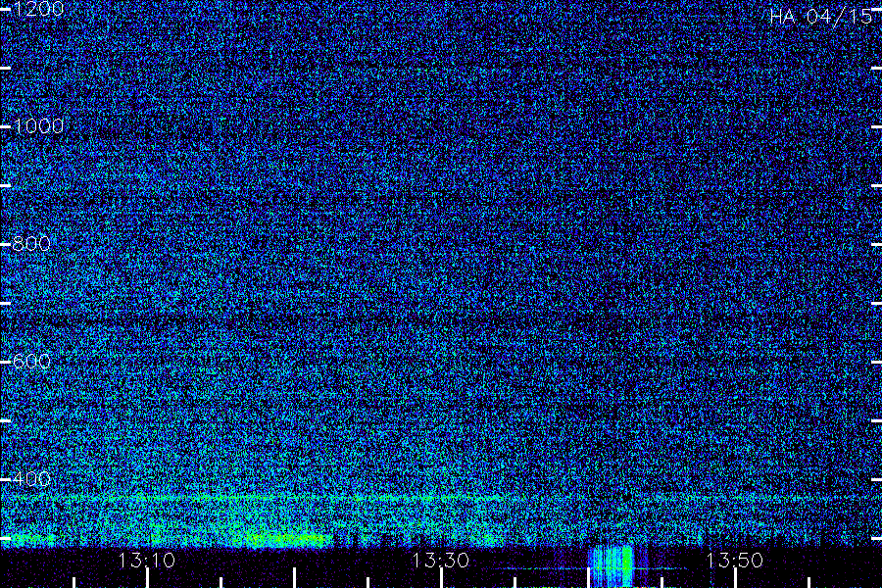Click the 1200 frequency axis label
The image size is (882, 588).
click(38, 9)
